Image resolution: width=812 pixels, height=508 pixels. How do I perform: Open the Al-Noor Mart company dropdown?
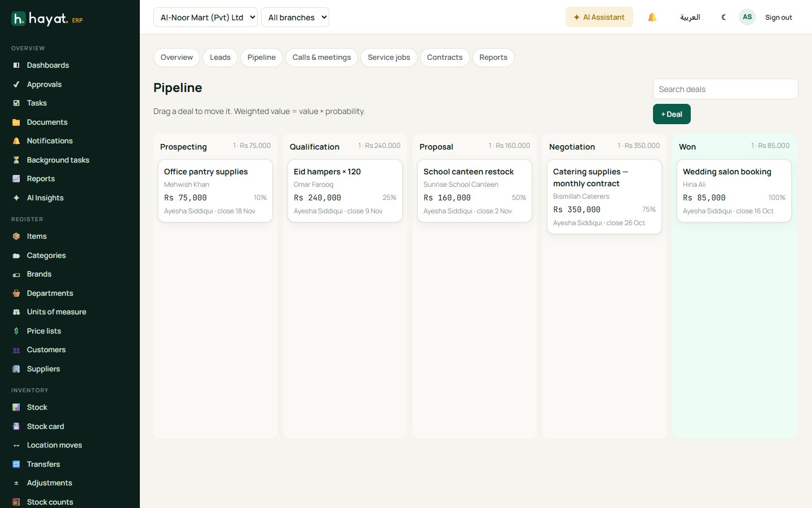click(x=205, y=17)
